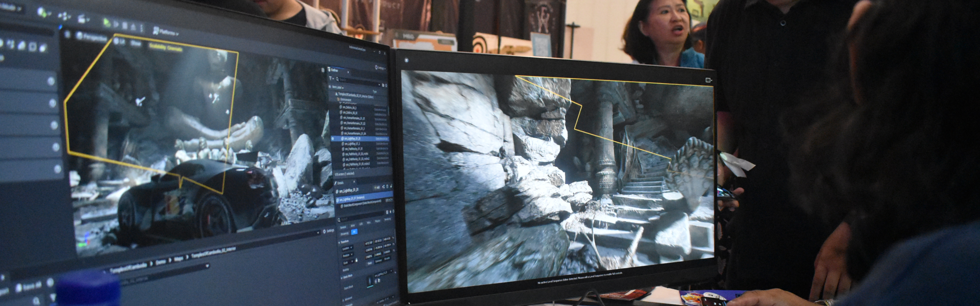Click the Location X value field
This screenshot has width=980, height=306.
coord(369,243)
